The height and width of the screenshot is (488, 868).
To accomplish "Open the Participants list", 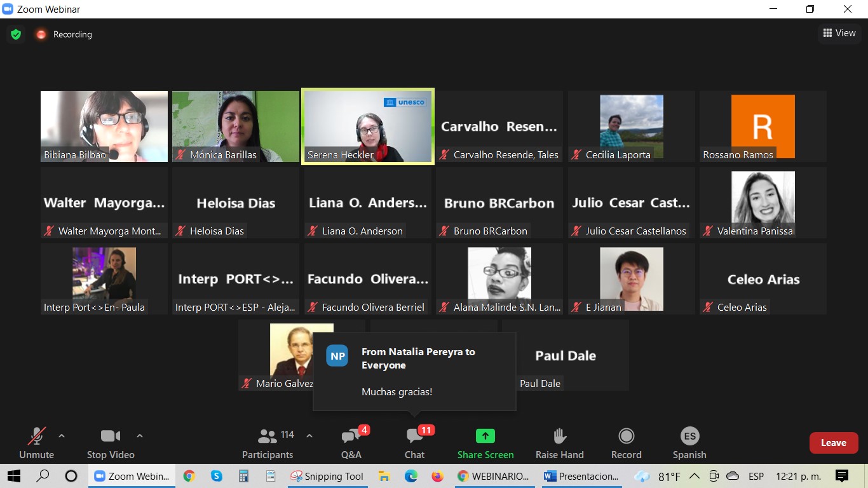I will point(268,442).
